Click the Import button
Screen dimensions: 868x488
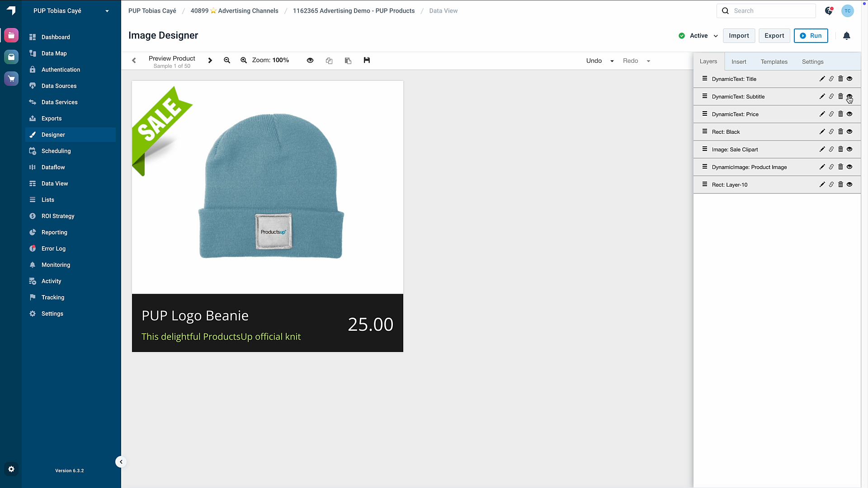(x=739, y=36)
